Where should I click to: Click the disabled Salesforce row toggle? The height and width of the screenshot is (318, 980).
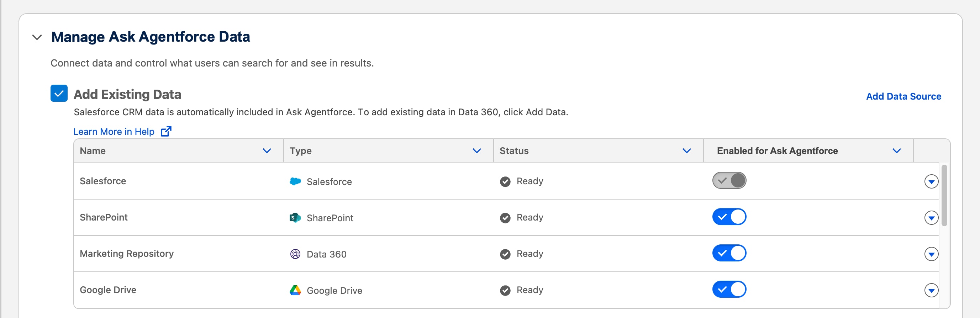pyautogui.click(x=729, y=181)
